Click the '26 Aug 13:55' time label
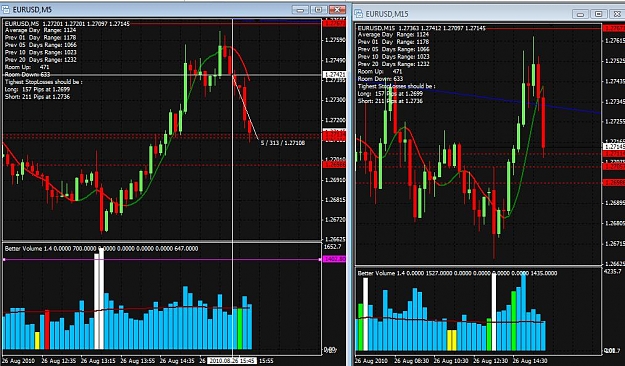625x366 pixels. (138, 361)
